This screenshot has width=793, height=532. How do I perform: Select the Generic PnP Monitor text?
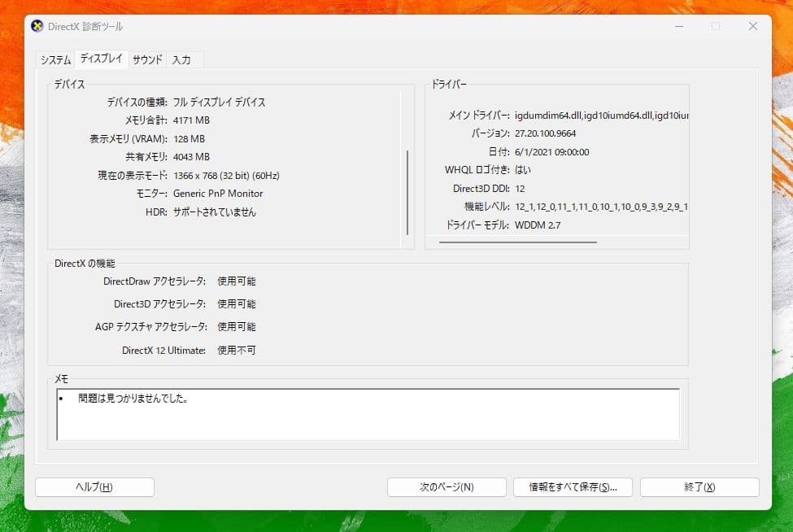[x=218, y=194]
